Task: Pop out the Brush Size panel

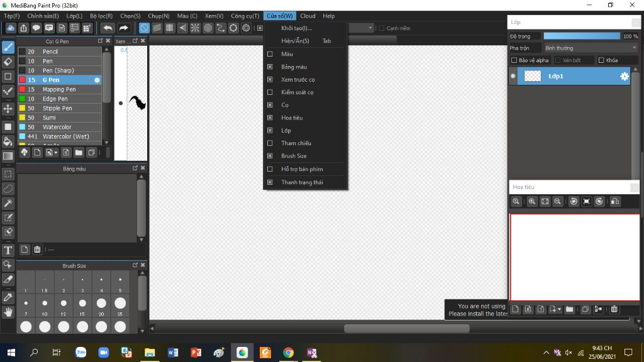Action: tap(135, 265)
